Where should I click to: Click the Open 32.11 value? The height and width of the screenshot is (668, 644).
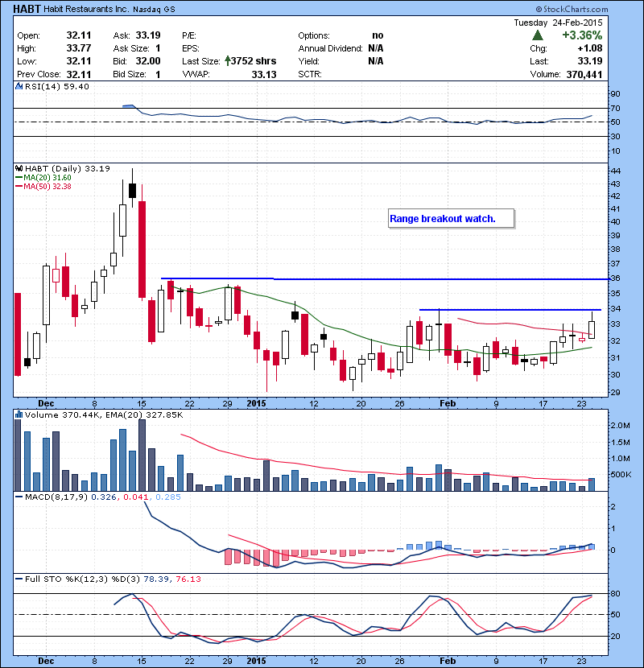[x=79, y=35]
